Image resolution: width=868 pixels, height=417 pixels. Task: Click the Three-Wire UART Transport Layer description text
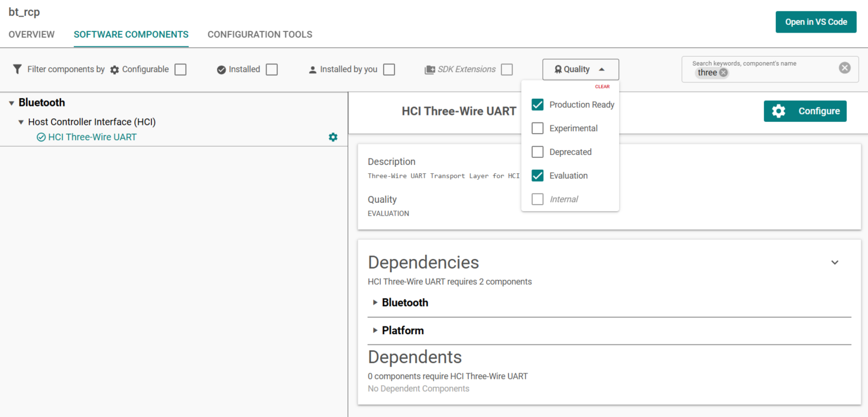(x=443, y=176)
